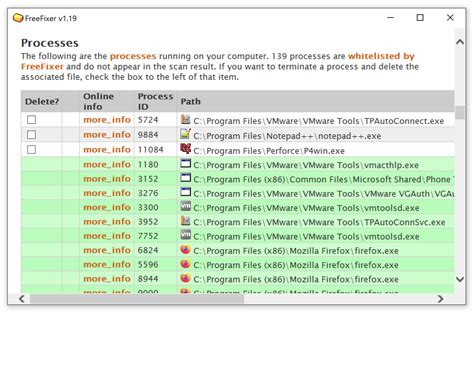This screenshot has width=474, height=367.
Task: Open more_info for process 7752
Action: 107,236
